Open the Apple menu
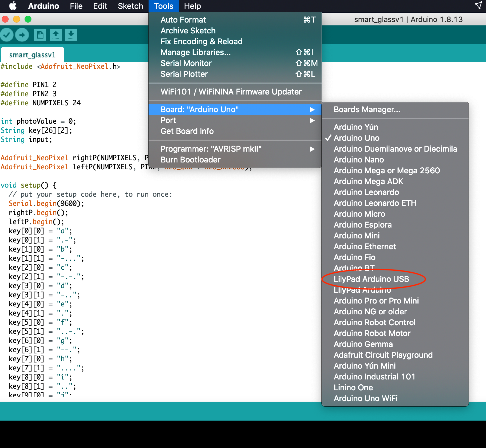The height and width of the screenshot is (448, 486). [13, 6]
